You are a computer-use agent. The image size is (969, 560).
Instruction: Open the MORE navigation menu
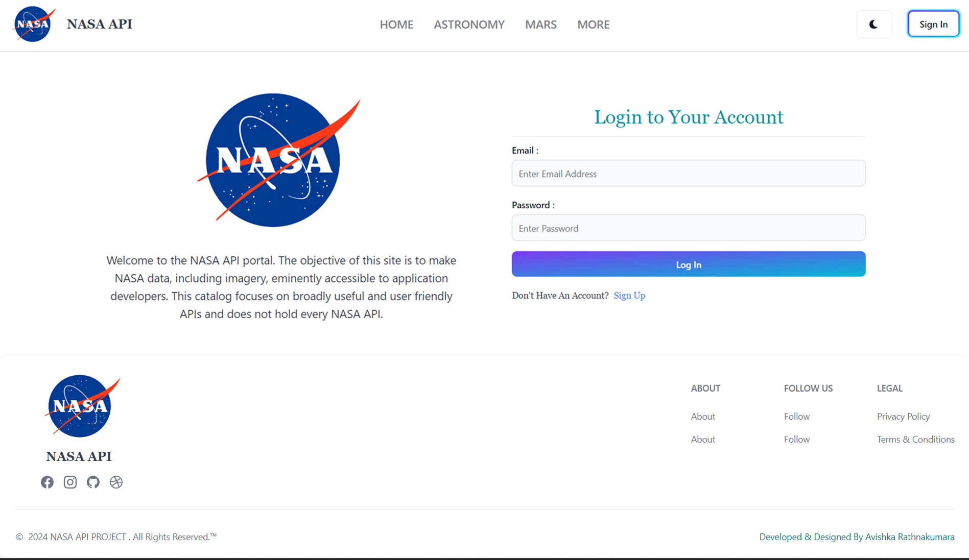593,24
